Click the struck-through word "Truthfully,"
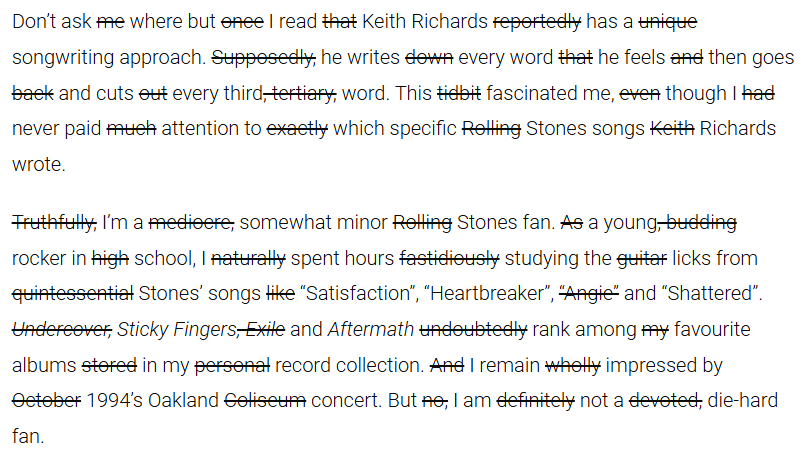The image size is (810, 464). [54, 223]
